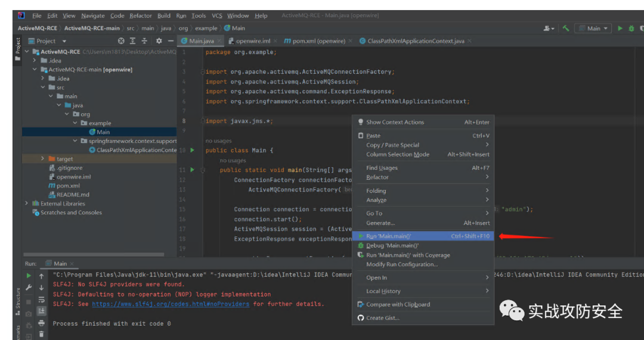Image resolution: width=644 pixels, height=340 pixels.
Task: Hide the Project panel with the minus icon
Action: click(x=171, y=41)
